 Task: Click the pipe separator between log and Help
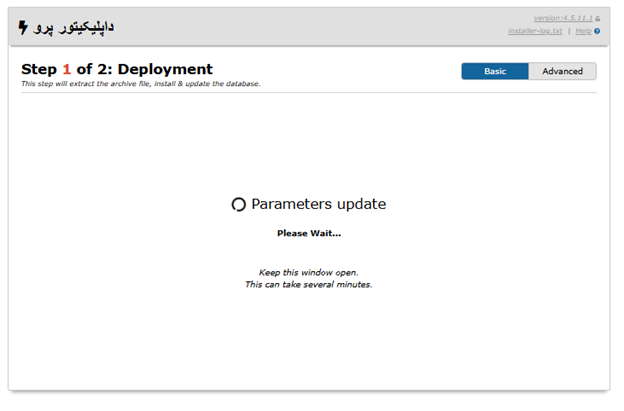pos(569,31)
